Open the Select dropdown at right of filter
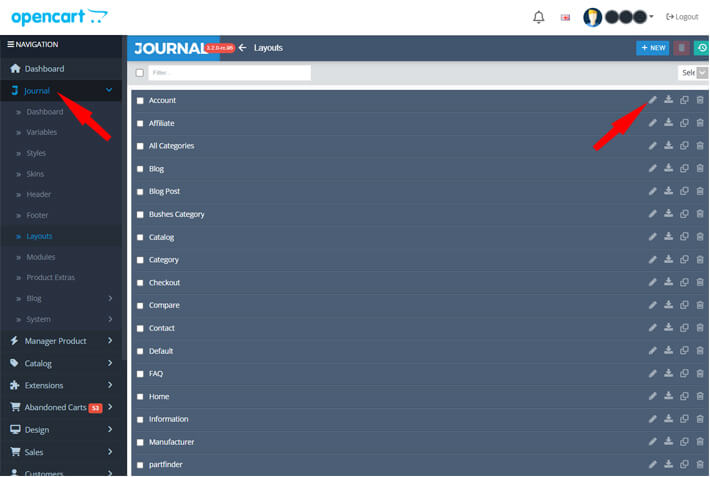 pyautogui.click(x=693, y=72)
